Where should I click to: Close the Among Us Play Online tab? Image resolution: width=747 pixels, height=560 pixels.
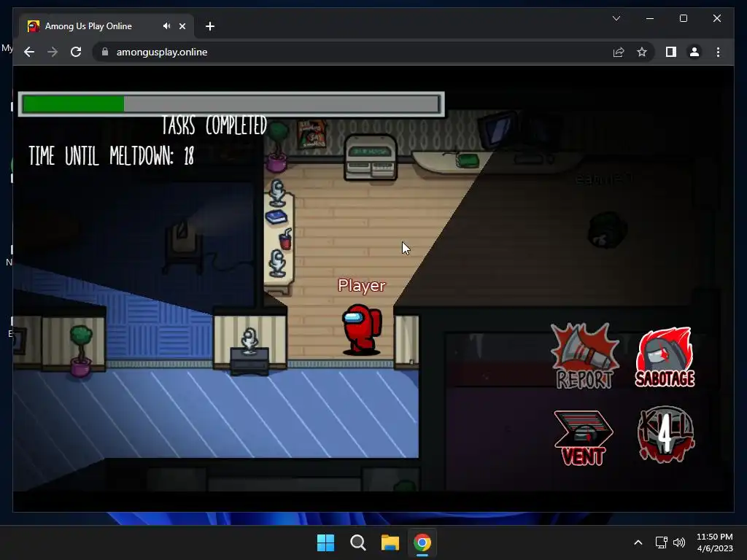[182, 26]
